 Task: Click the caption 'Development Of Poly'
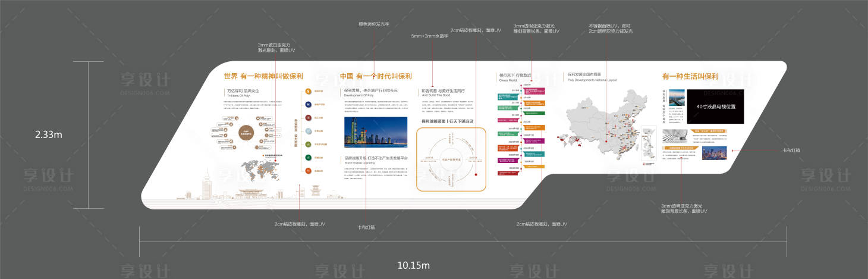[x=358, y=95]
